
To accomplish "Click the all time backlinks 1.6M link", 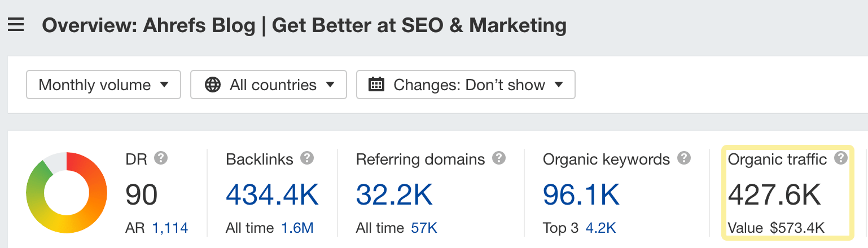I will point(297,228).
